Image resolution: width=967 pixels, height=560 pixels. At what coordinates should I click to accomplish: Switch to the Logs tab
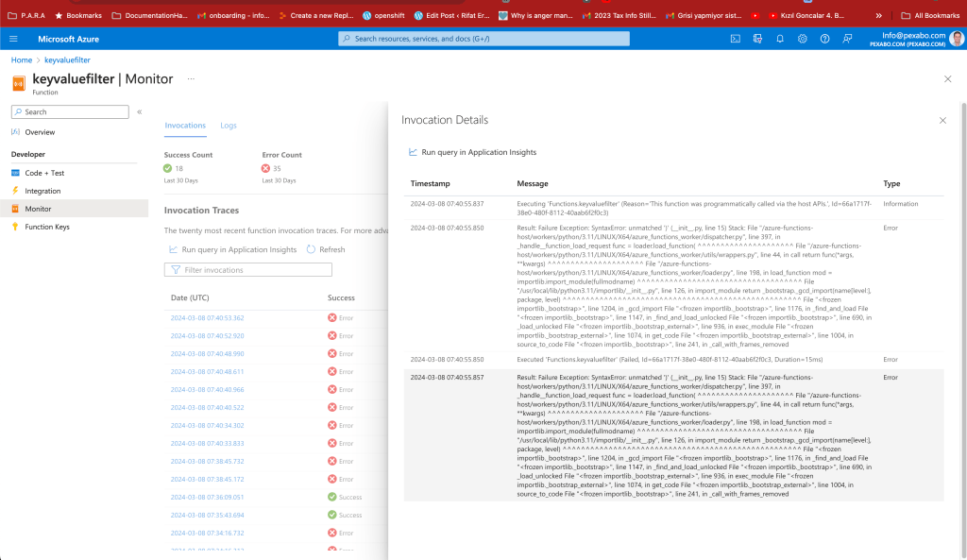pos(229,126)
